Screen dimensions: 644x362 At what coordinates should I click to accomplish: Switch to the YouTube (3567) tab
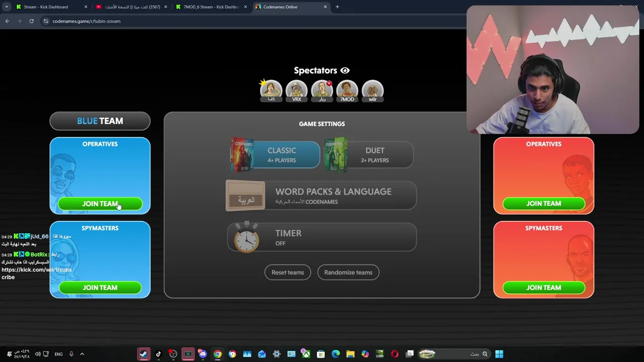[x=131, y=7]
